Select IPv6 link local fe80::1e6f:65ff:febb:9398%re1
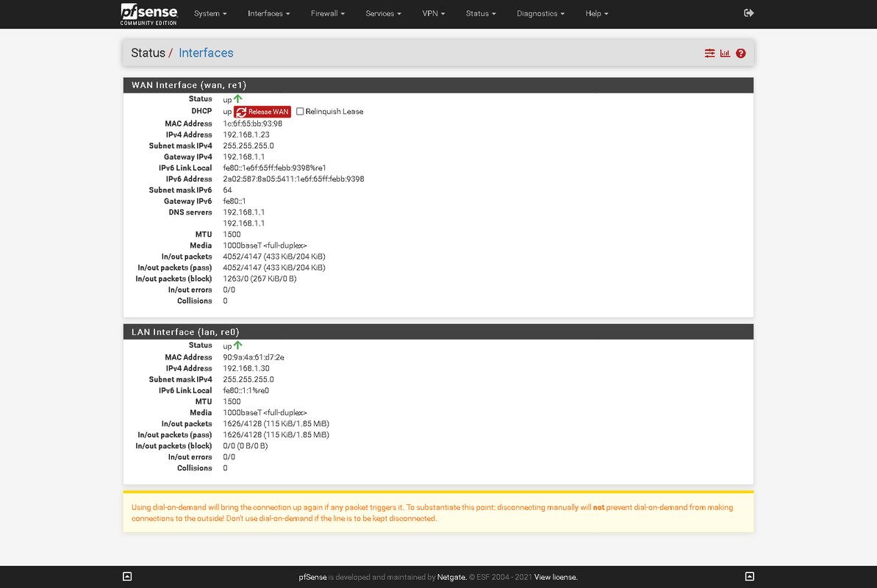 tap(274, 168)
